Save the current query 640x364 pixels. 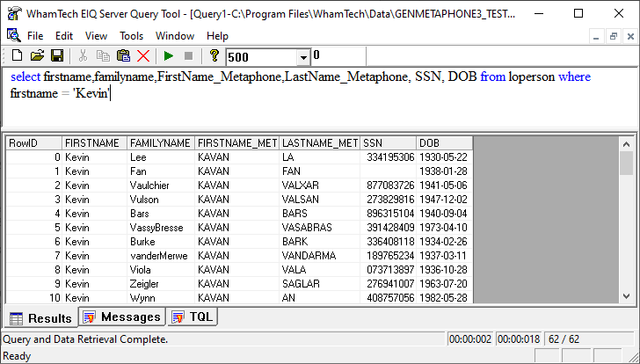57,56
